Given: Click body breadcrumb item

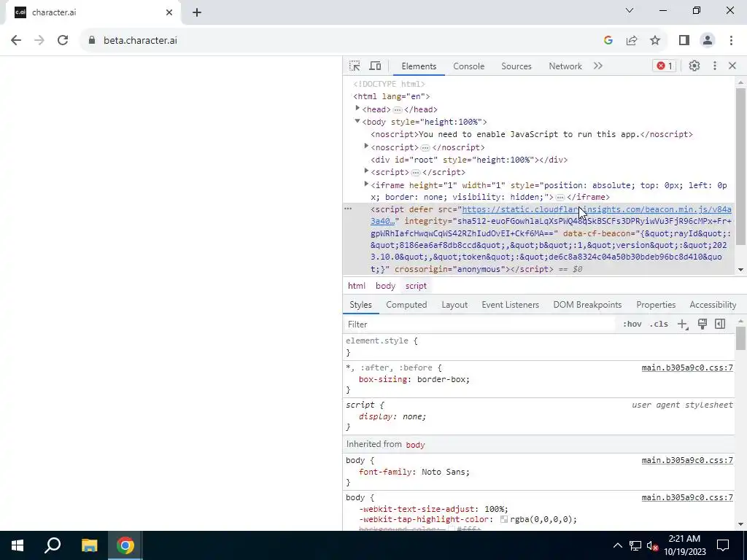Looking at the screenshot, I should 385,286.
